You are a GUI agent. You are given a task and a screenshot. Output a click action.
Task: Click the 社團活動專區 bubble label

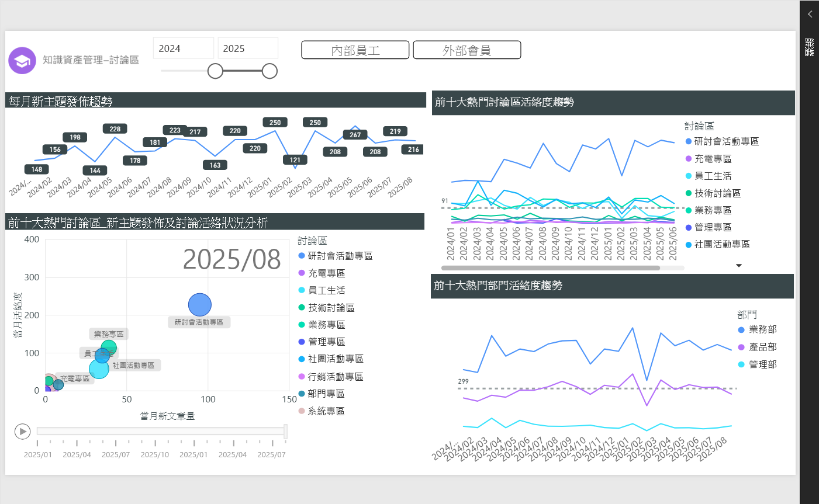coord(133,366)
